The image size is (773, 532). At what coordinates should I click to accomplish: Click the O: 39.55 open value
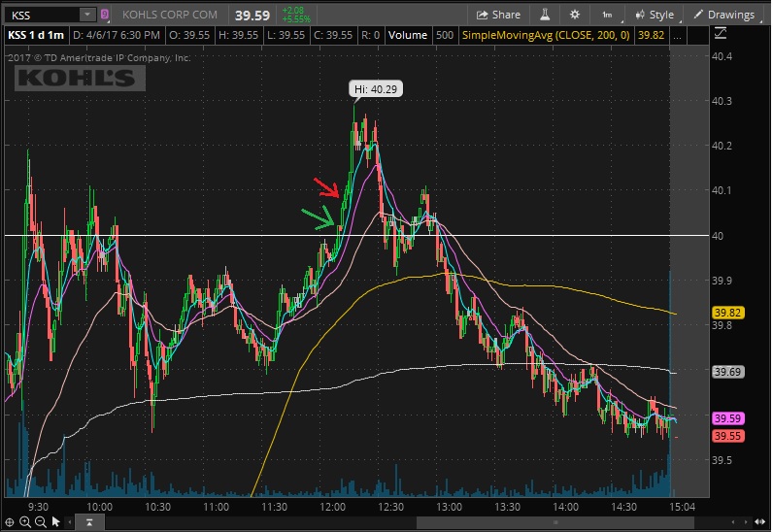point(189,36)
